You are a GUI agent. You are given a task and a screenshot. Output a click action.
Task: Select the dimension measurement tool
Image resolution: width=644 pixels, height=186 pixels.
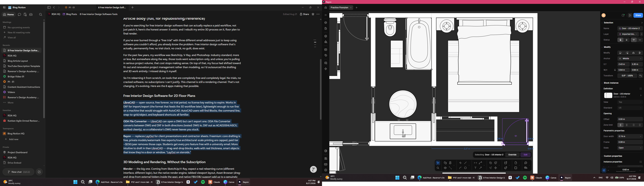(475, 163)
